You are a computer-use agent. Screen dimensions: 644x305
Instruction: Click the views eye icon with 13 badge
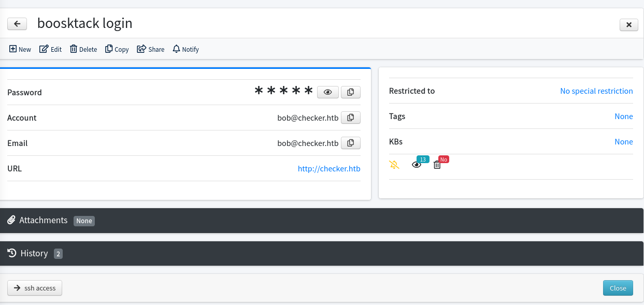417,165
